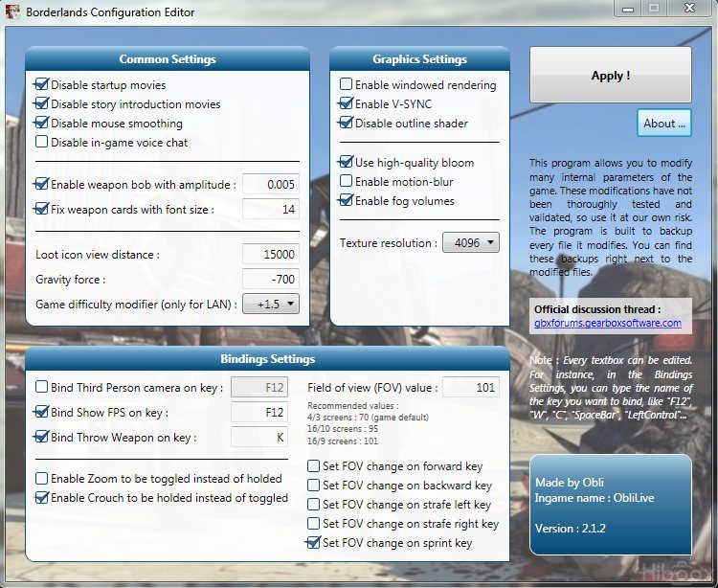Check Bind Third Person camera on key
This screenshot has height=588, width=718.
pyautogui.click(x=42, y=387)
